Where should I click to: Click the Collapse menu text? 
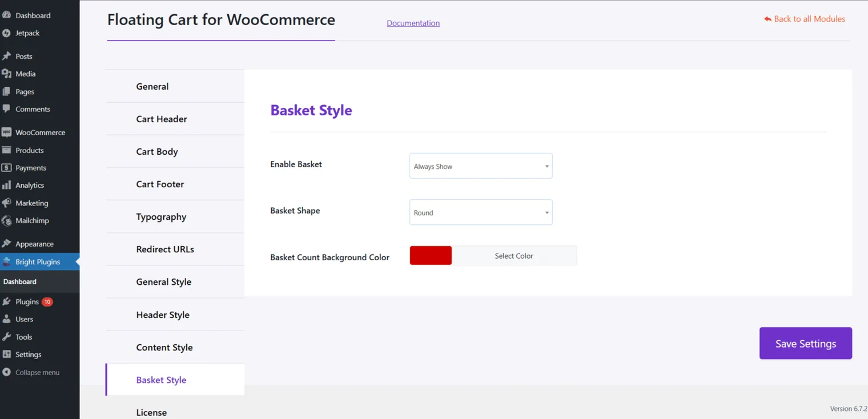tap(37, 372)
